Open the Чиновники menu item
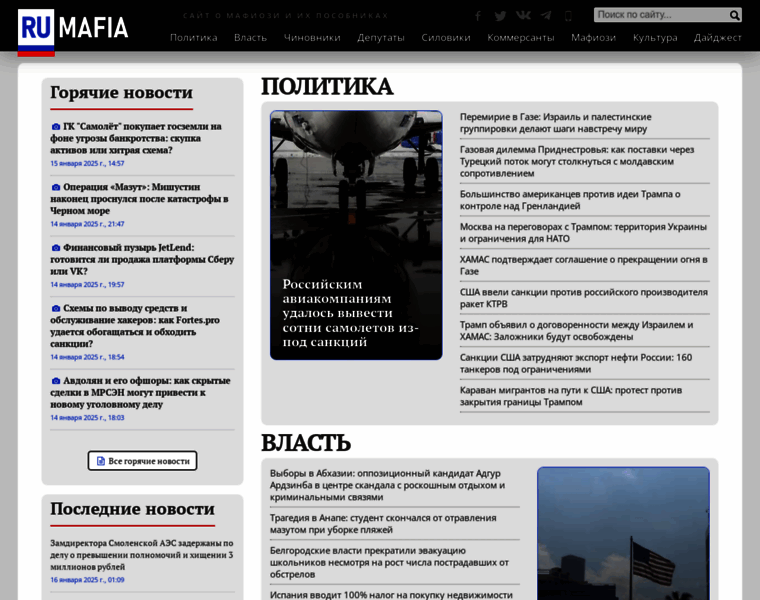Screen dimensions: 760x600 click(312, 37)
